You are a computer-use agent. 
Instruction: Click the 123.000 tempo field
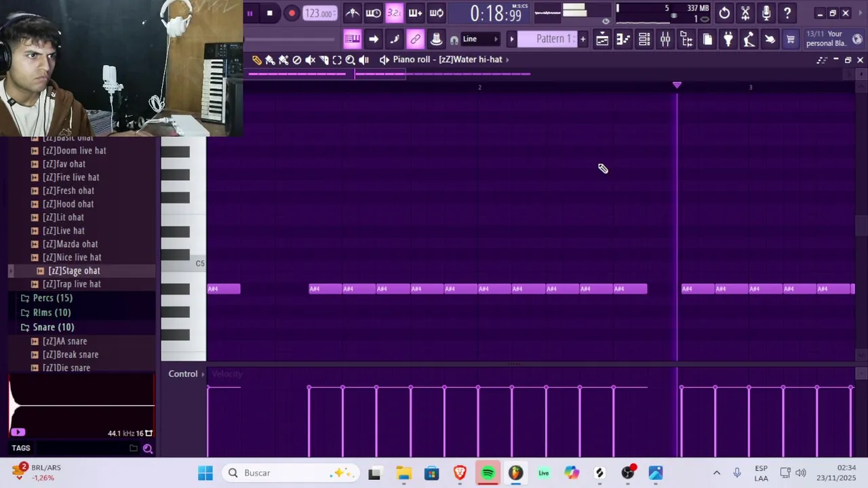coord(319,13)
